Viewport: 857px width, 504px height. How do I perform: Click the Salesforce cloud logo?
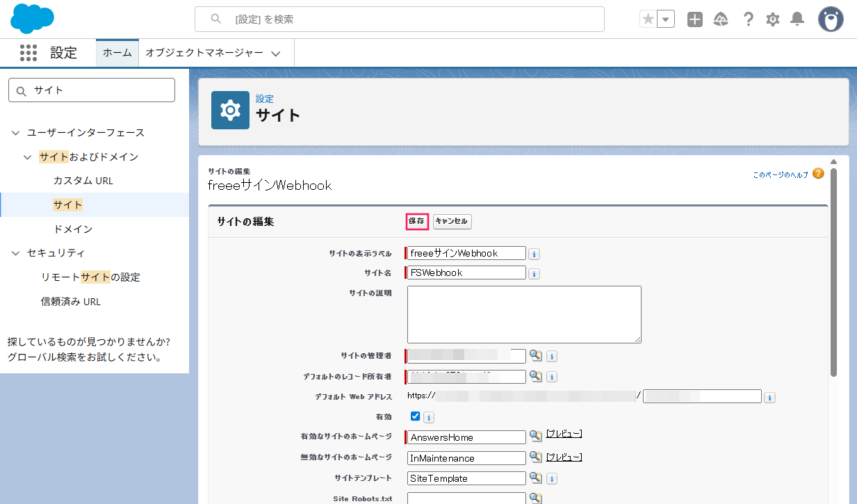(32, 19)
